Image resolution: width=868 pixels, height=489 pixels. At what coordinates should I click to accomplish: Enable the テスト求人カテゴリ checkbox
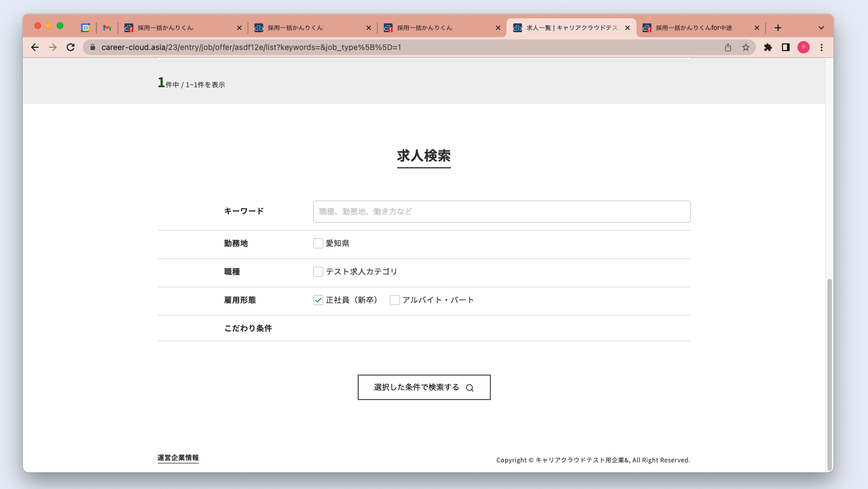coord(318,271)
